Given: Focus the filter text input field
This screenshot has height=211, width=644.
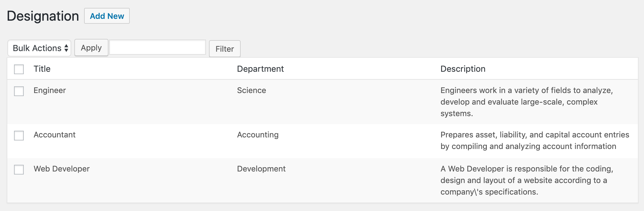Looking at the screenshot, I should pyautogui.click(x=157, y=47).
